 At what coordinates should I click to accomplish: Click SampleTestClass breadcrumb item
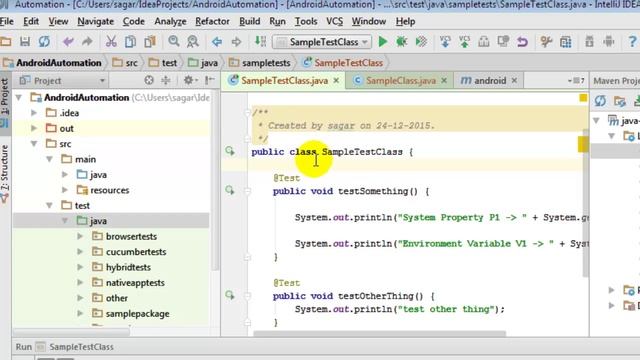[343, 63]
